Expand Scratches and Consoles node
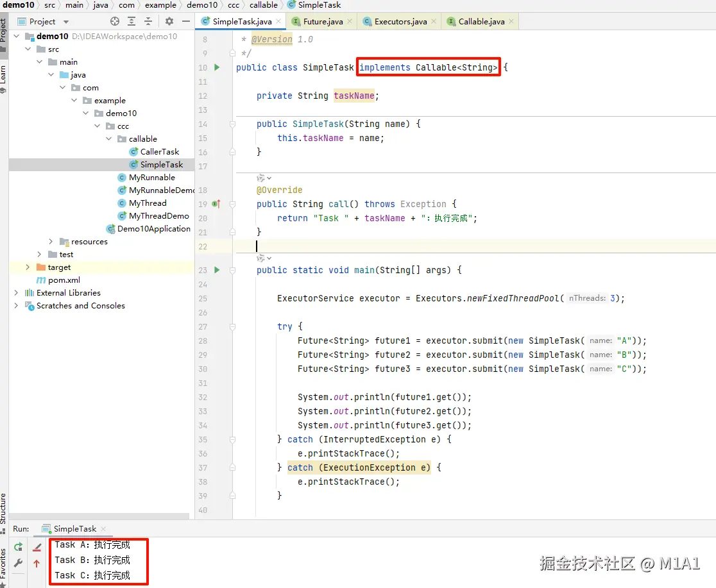Screen dimensions: 716x588 click(x=17, y=305)
